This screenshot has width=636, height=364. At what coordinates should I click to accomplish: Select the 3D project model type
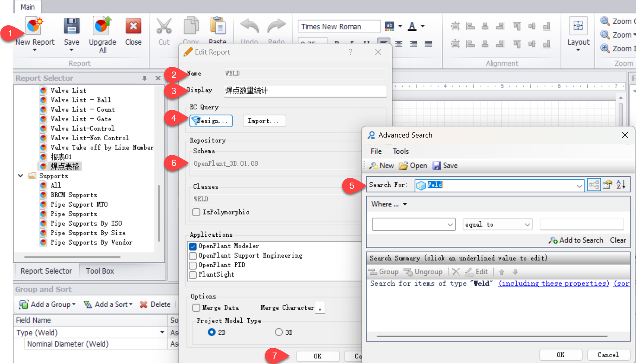pos(279,332)
